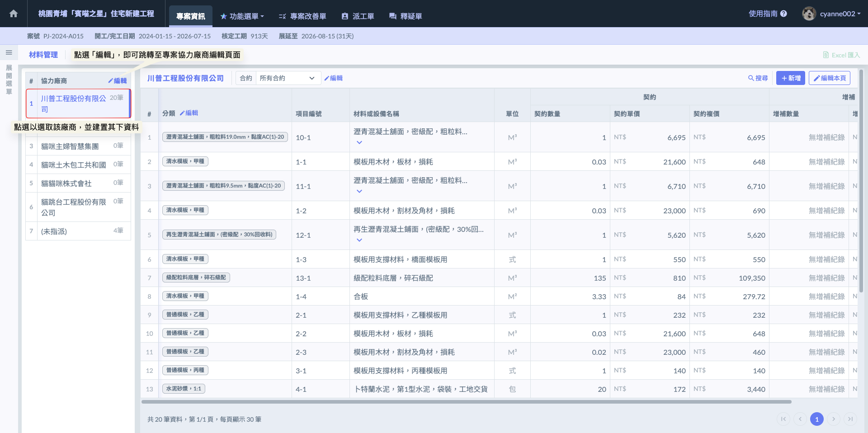Click the Excel匯入 import icon
This screenshot has width=868, height=433.
826,55
